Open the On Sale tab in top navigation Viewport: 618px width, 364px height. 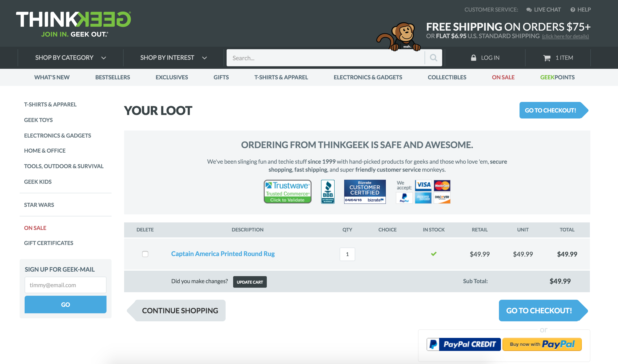[503, 77]
